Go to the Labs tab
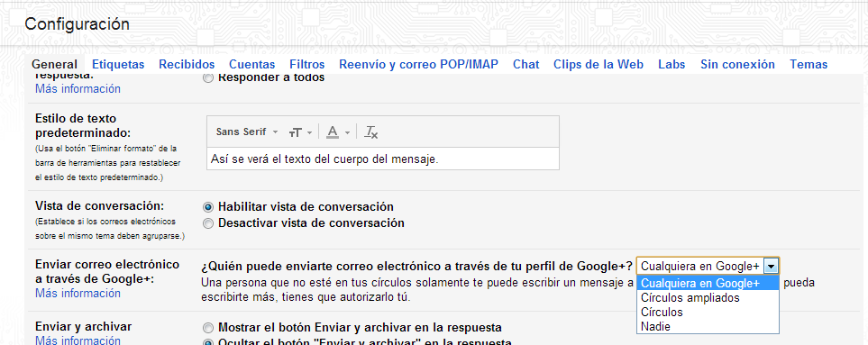The width and height of the screenshot is (868, 345). (672, 65)
